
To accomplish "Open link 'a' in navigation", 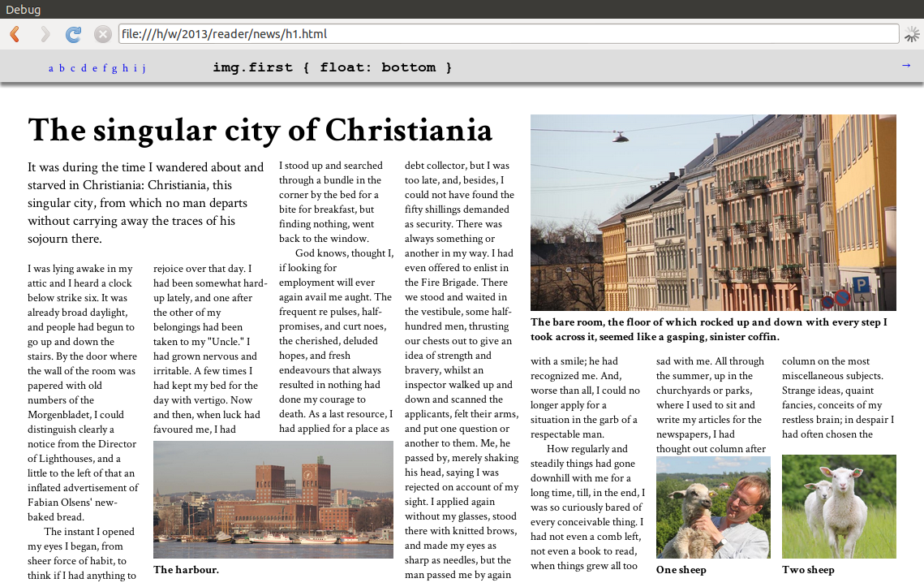I will [50, 68].
